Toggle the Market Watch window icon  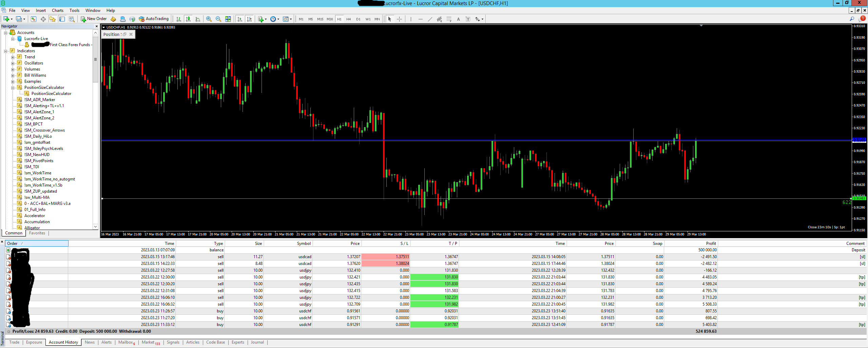point(33,19)
